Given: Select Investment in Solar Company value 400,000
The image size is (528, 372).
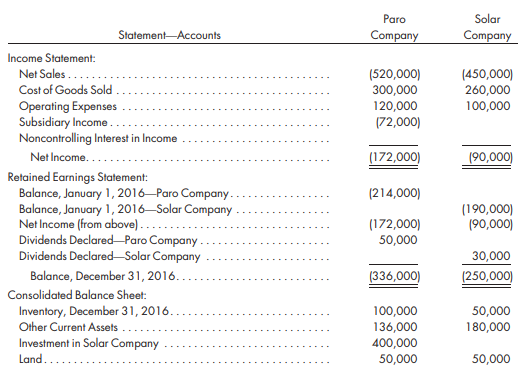Looking at the screenshot, I should [x=395, y=343].
